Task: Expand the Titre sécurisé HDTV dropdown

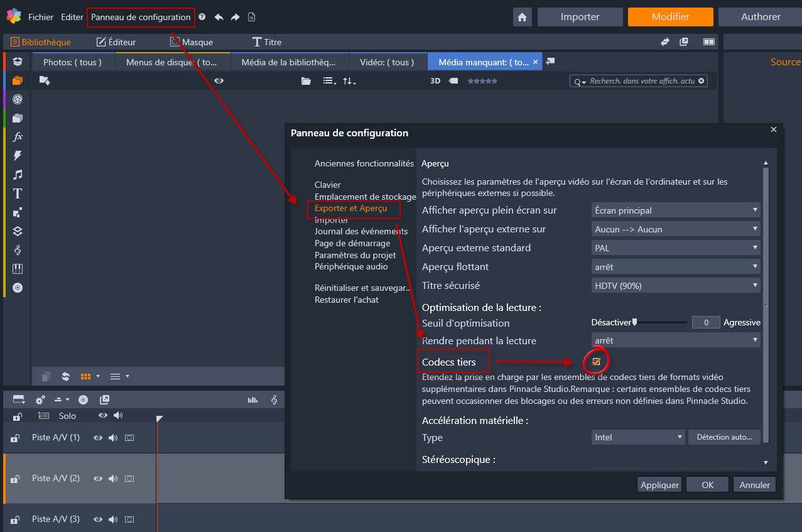Action: 676,286
